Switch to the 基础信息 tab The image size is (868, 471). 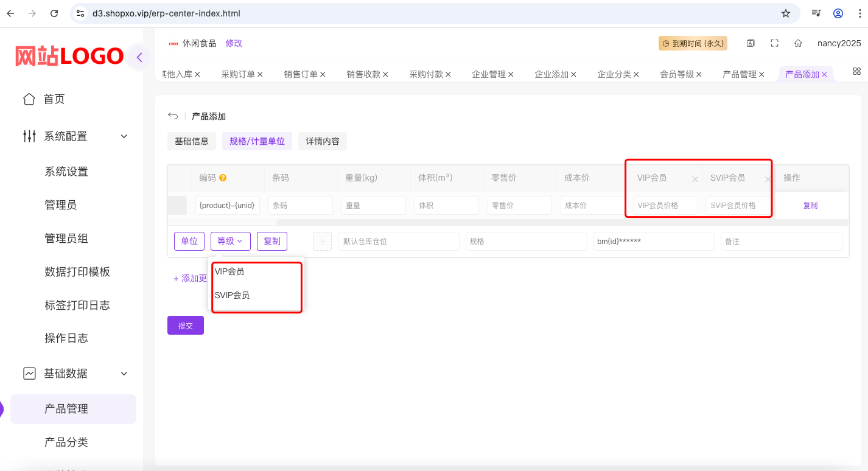(192, 141)
